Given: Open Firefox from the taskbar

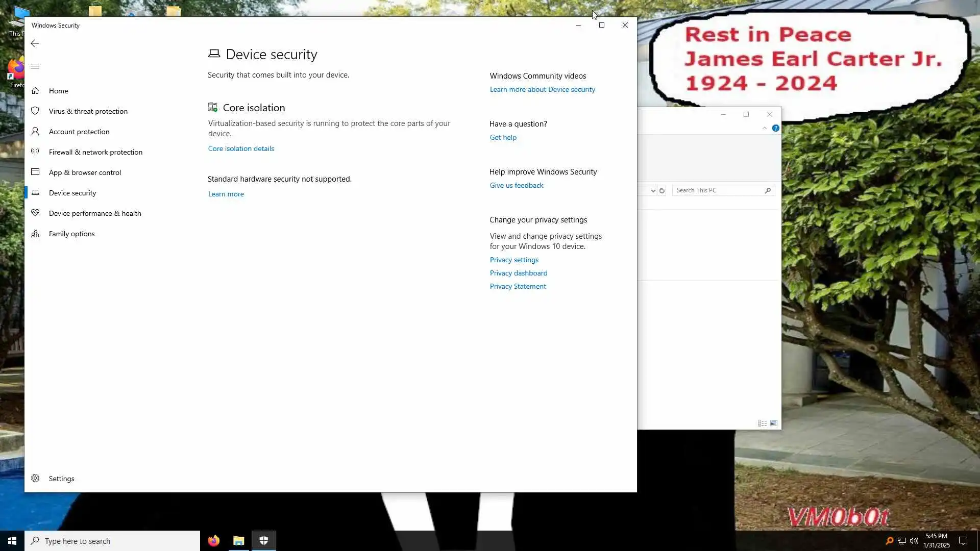Looking at the screenshot, I should [x=213, y=541].
